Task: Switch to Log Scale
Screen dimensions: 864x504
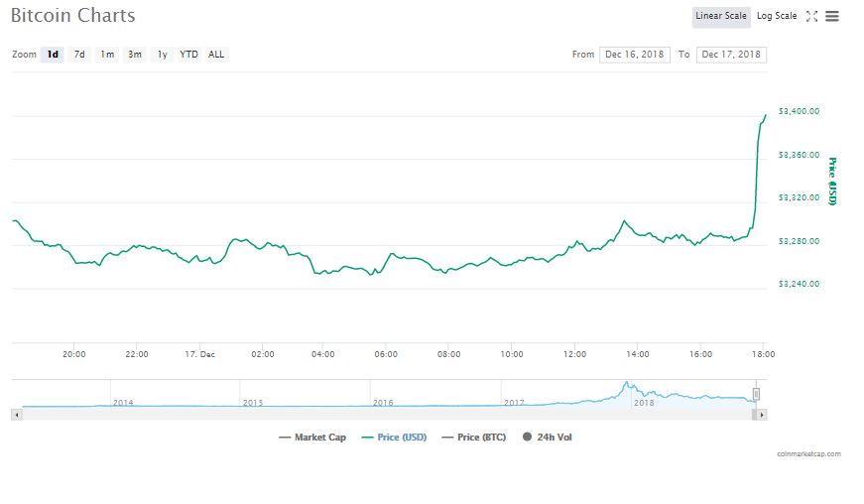Action: (x=777, y=16)
